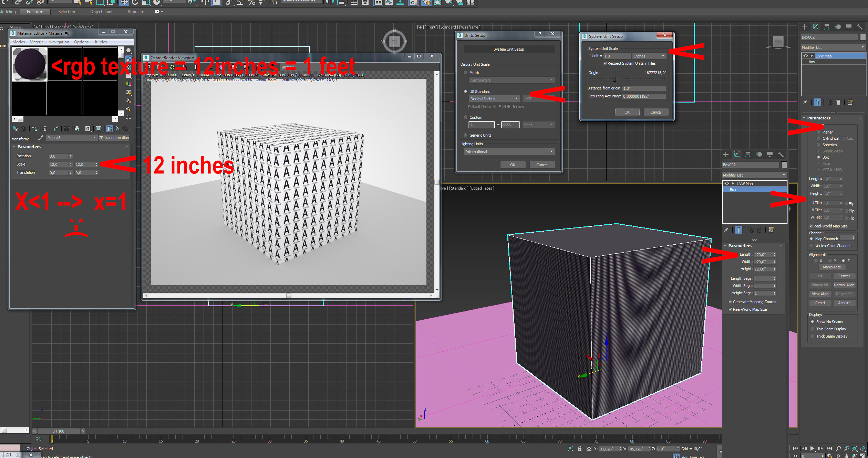Open the Lighting Units International dropdown

pyautogui.click(x=508, y=152)
